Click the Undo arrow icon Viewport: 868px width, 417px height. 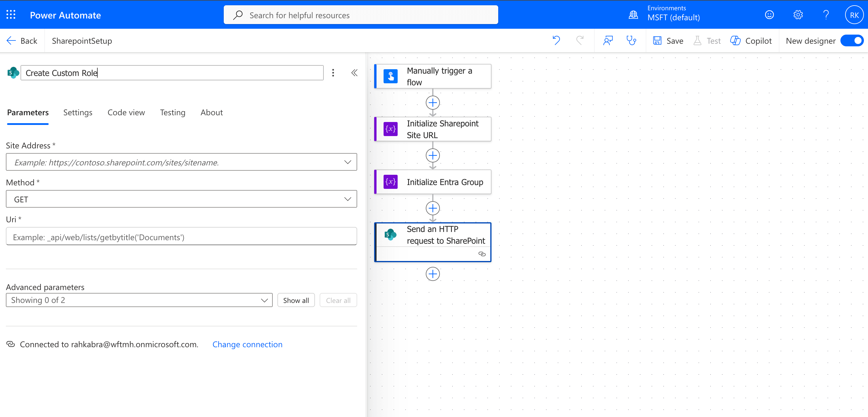[x=556, y=41]
